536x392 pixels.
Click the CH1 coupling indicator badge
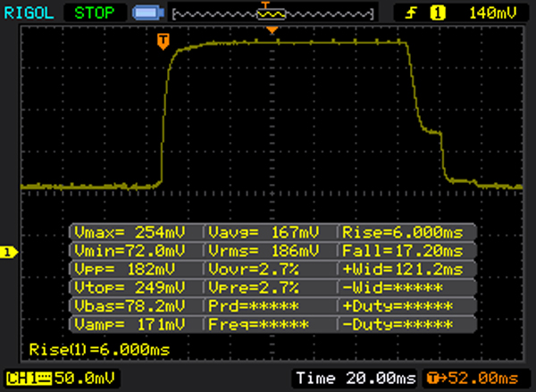tap(29, 379)
